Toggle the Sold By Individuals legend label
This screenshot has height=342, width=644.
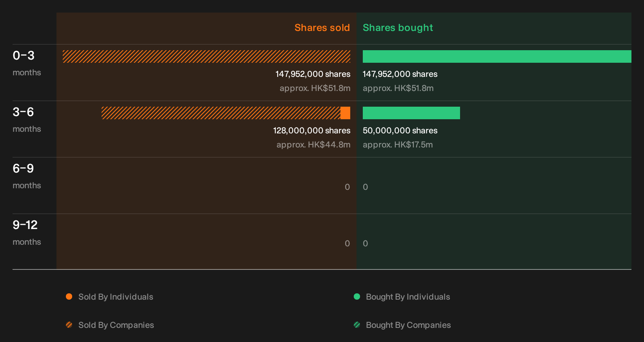(116, 297)
